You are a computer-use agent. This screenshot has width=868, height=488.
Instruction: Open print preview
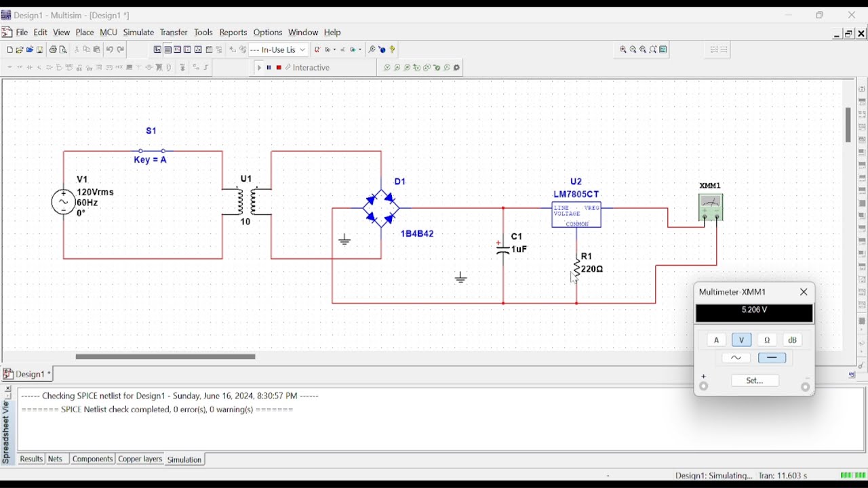pos(63,49)
